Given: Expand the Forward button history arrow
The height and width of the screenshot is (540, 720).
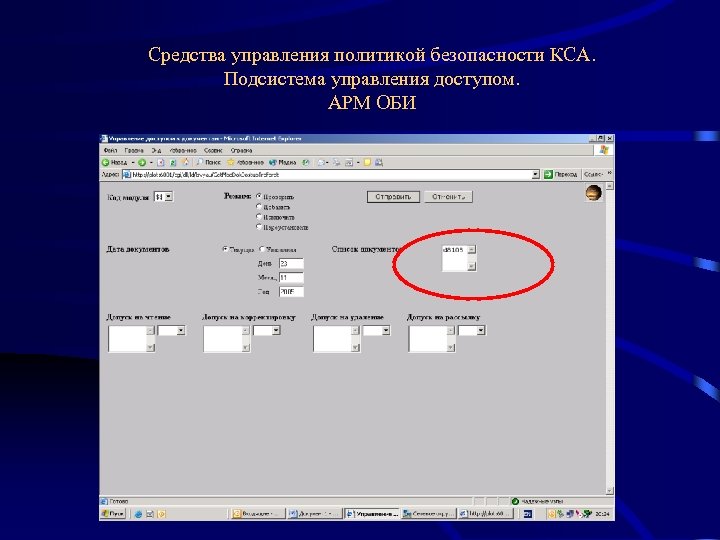Looking at the screenshot, I should (x=151, y=162).
